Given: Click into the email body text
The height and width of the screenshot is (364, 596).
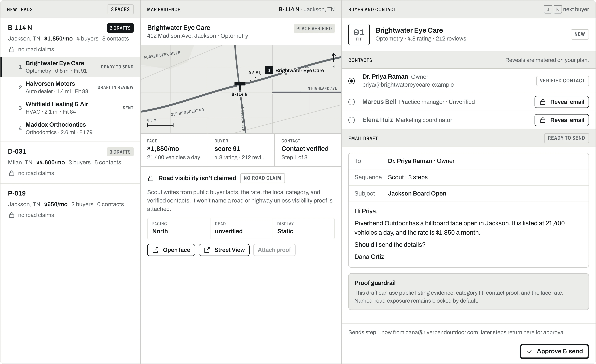Looking at the screenshot, I should pos(469,234).
